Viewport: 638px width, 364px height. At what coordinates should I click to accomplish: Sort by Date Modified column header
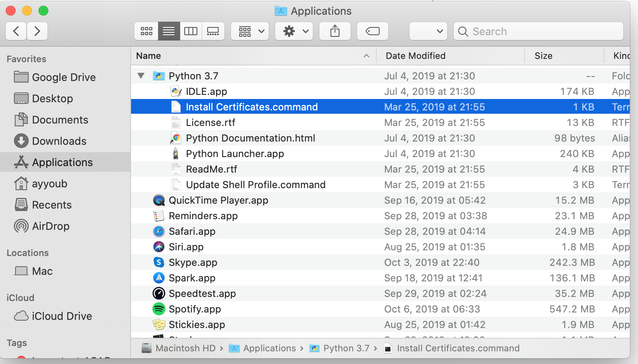pyautogui.click(x=416, y=56)
